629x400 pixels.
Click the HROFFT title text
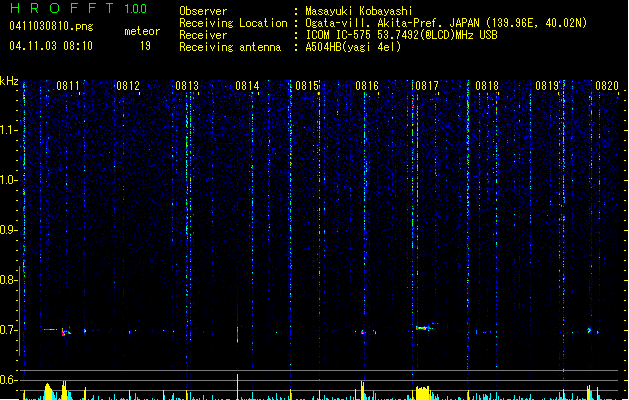click(62, 8)
